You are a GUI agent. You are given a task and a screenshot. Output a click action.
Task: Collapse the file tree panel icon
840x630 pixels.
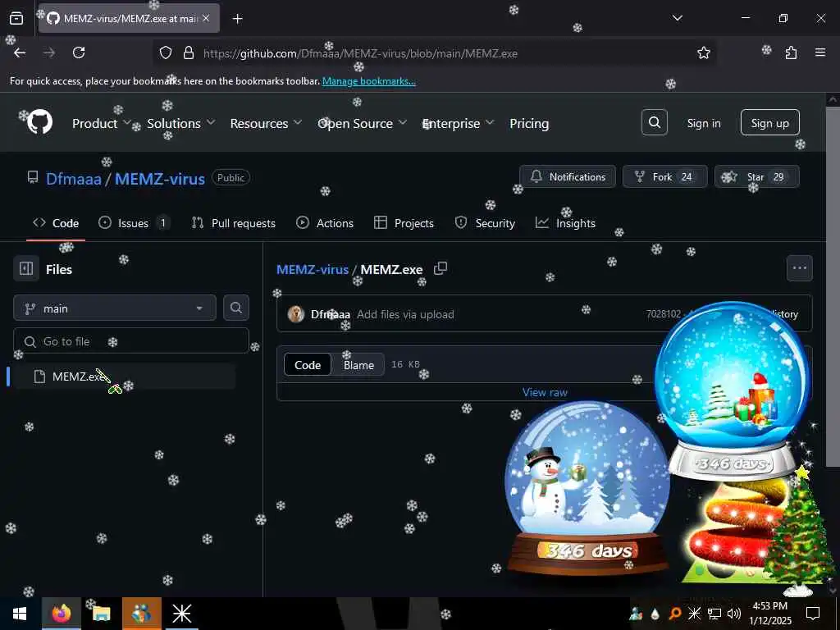pyautogui.click(x=26, y=268)
